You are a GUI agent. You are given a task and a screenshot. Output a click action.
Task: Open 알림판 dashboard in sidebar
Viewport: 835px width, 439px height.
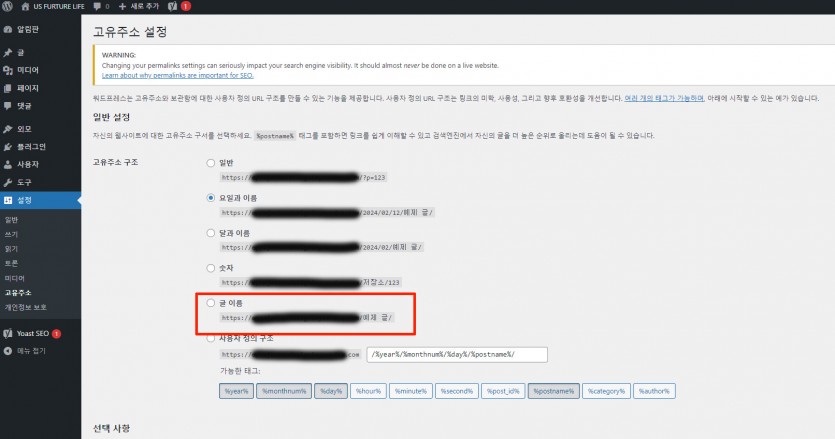point(28,30)
